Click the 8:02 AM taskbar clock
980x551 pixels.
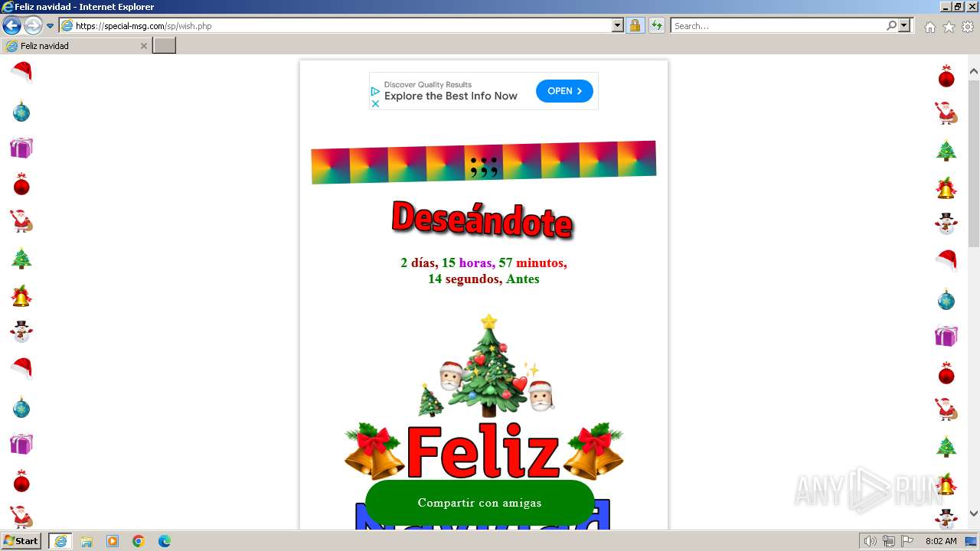(941, 541)
